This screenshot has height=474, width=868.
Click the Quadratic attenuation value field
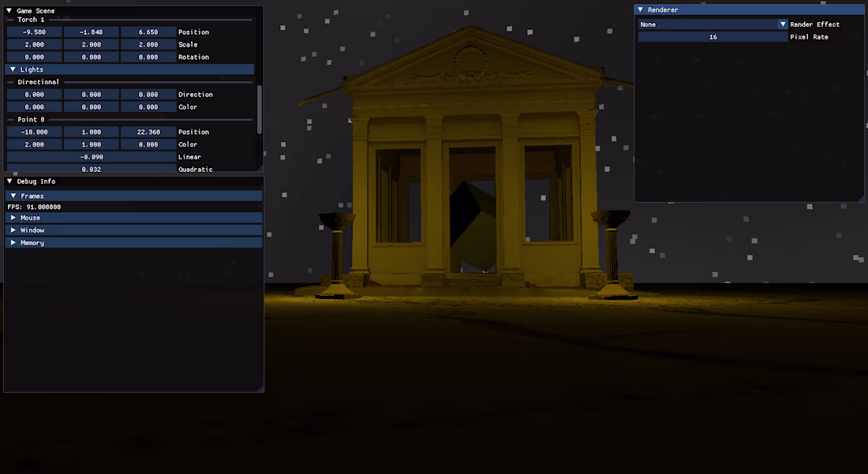[x=91, y=169]
